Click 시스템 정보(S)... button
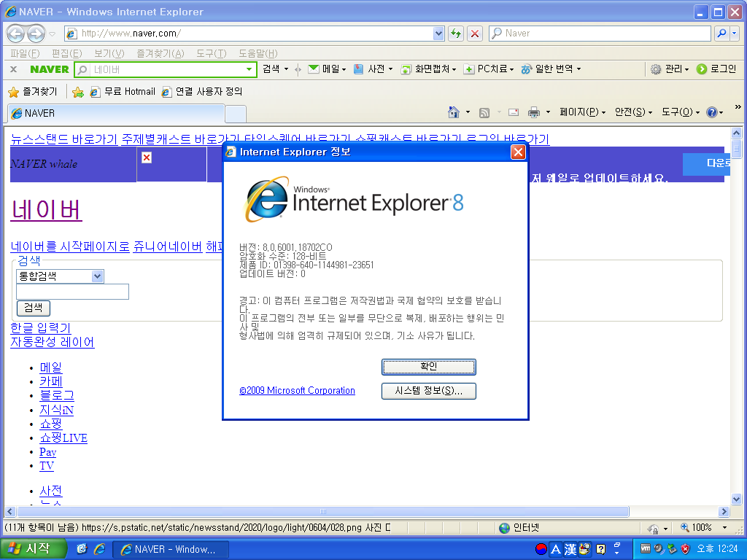The image size is (747, 560). 429,391
